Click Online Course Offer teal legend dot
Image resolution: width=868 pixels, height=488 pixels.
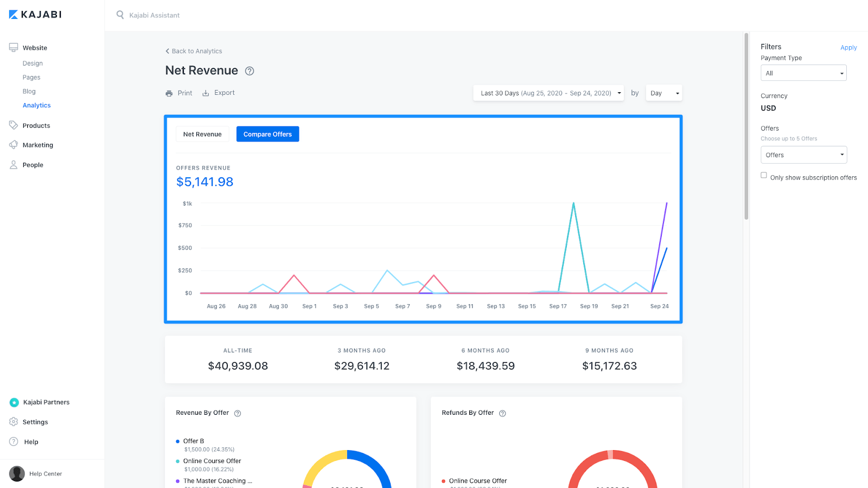point(178,461)
